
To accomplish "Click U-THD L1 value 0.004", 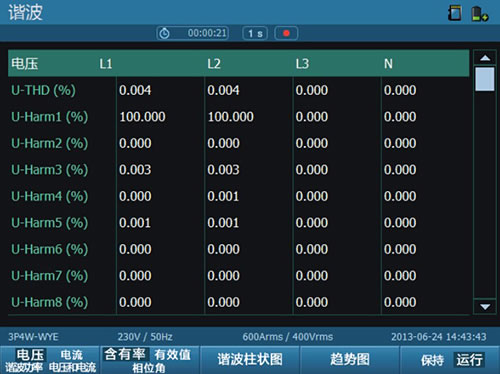I will click(135, 90).
